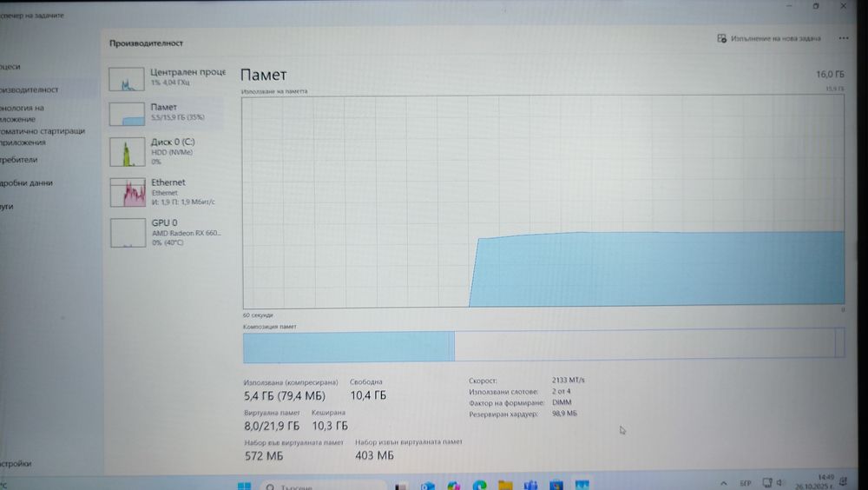Click the GPU 0 mini graph thumbnail
Screen dimensions: 868x490
point(128,233)
